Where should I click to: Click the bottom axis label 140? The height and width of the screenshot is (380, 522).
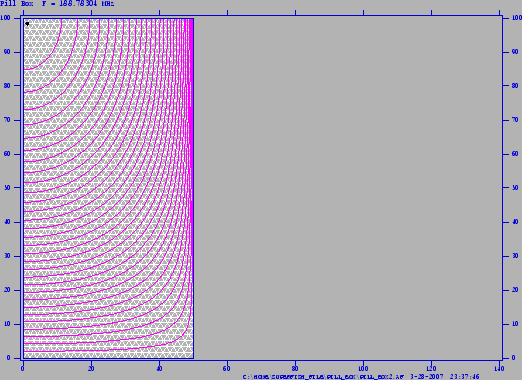pos(499,368)
